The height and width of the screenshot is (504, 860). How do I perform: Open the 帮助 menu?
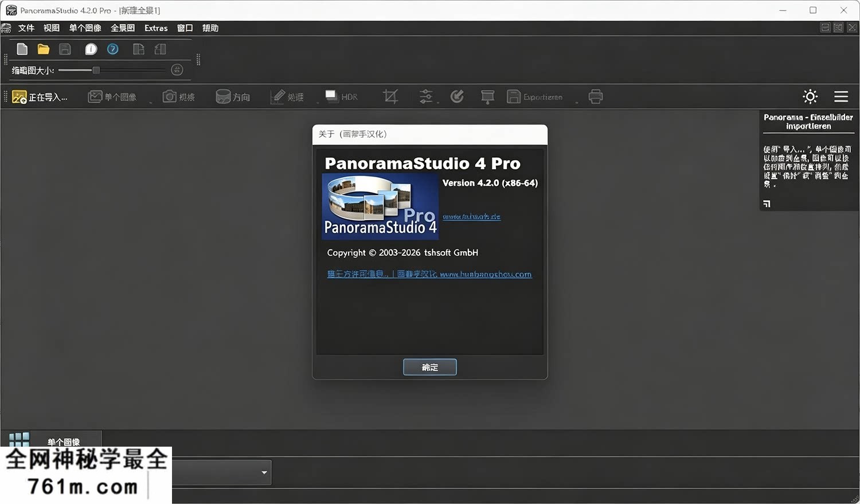210,28
